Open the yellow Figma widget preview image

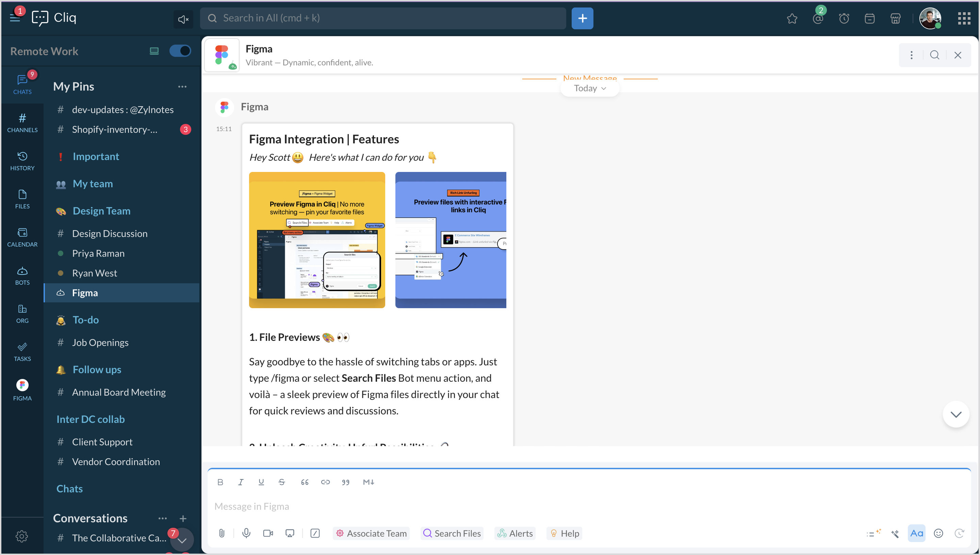[x=317, y=240]
